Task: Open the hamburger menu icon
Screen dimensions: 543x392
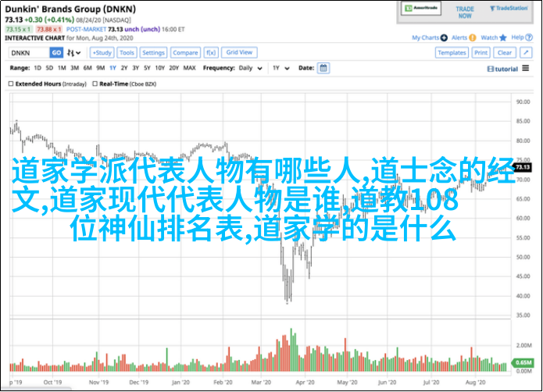Action: pos(526,68)
